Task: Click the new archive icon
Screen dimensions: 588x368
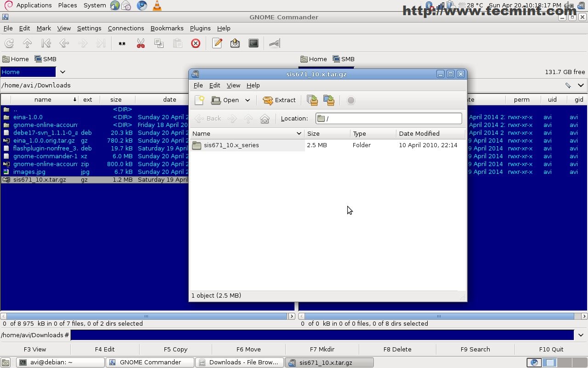Action: [199, 100]
